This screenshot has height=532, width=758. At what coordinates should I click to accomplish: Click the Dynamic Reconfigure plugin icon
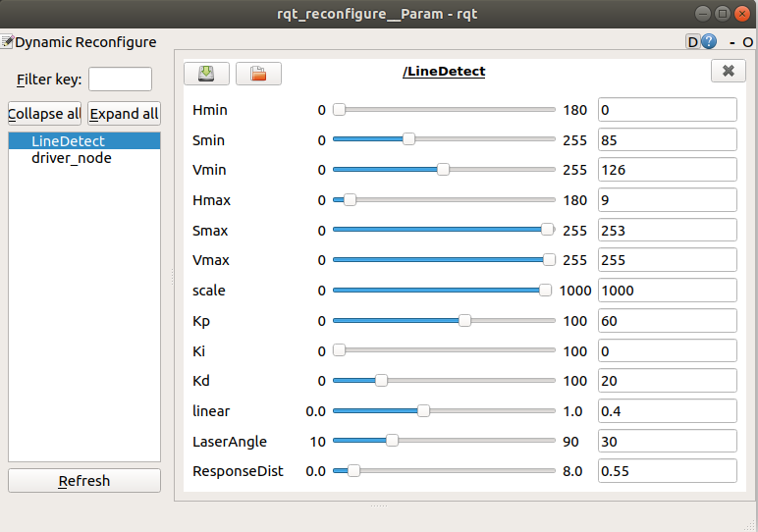(7, 41)
